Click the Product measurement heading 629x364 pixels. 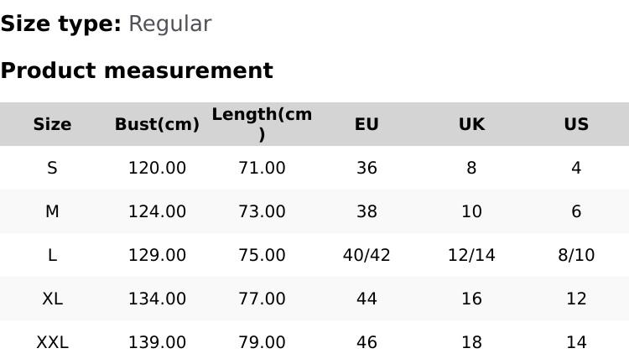pyautogui.click(x=137, y=70)
